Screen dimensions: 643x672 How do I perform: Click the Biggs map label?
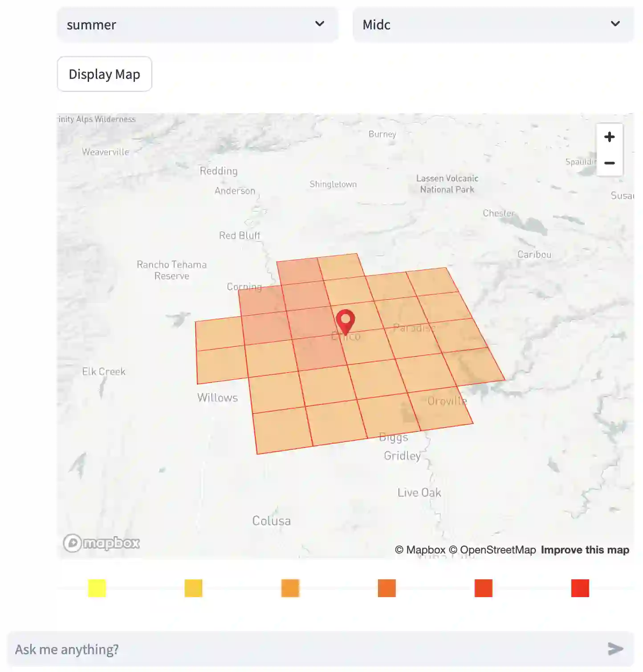coord(394,438)
